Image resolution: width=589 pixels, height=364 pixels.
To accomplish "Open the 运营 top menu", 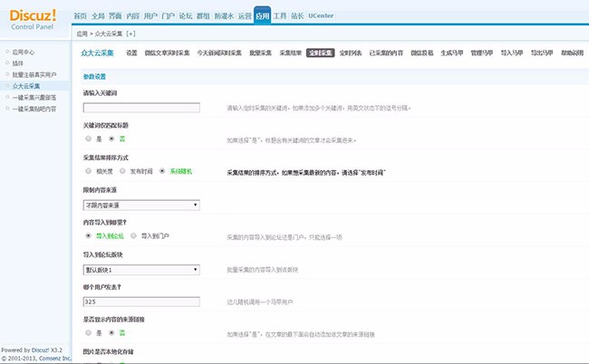I will (x=245, y=15).
